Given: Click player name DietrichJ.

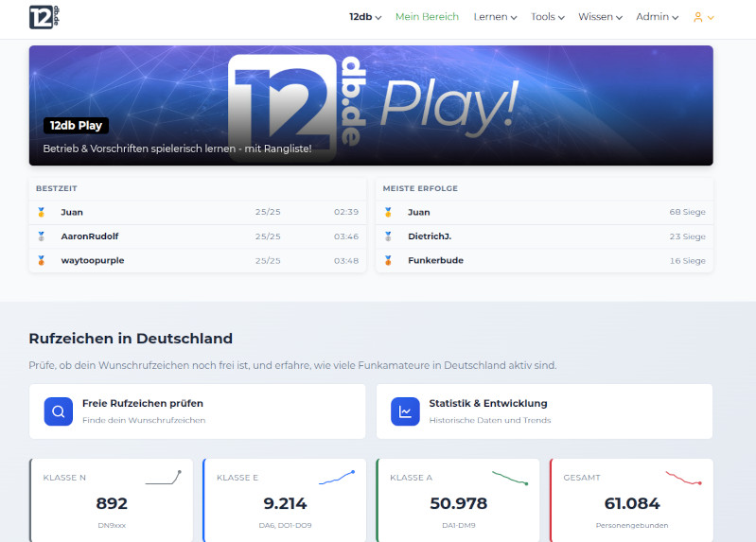Looking at the screenshot, I should click(430, 236).
